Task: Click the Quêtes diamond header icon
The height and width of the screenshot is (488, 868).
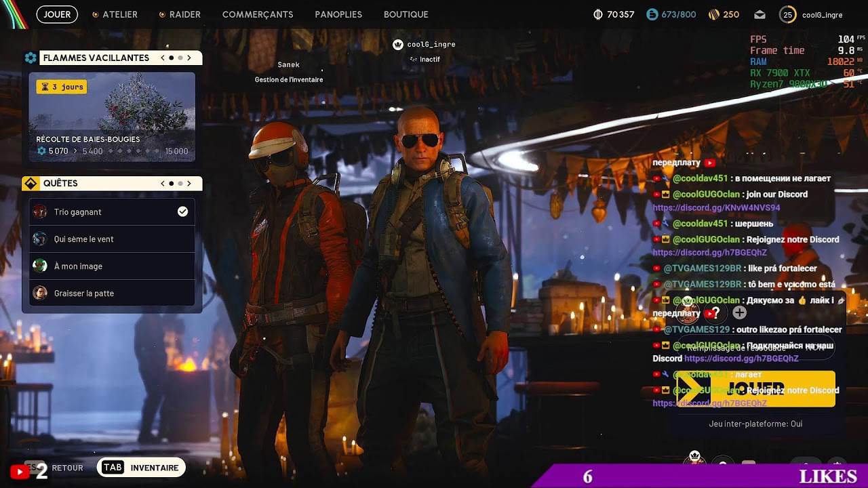Action: tap(31, 184)
